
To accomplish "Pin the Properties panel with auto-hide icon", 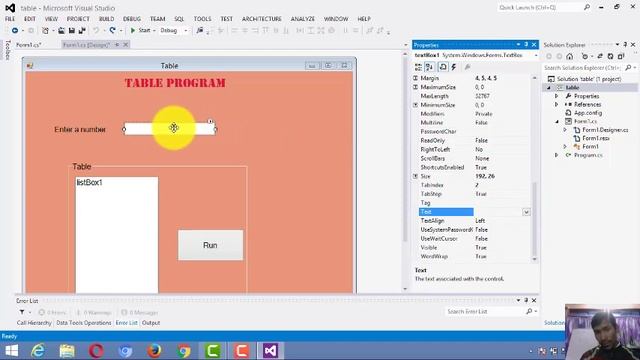I will (x=526, y=44).
